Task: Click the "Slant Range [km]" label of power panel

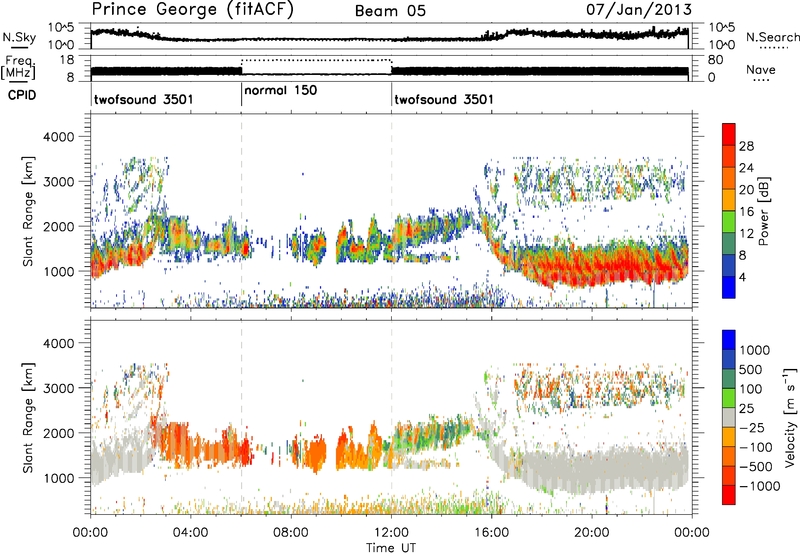Action: [28, 211]
